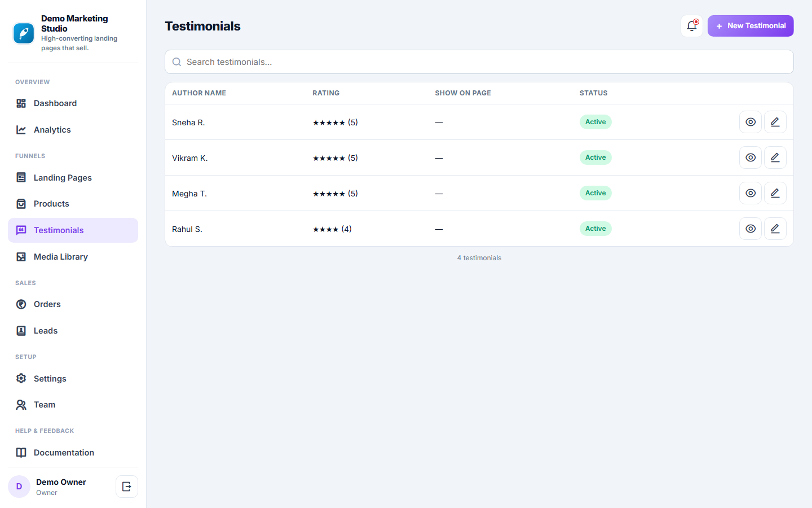
Task: Click the Dashboard grid icon
Action: tap(21, 103)
